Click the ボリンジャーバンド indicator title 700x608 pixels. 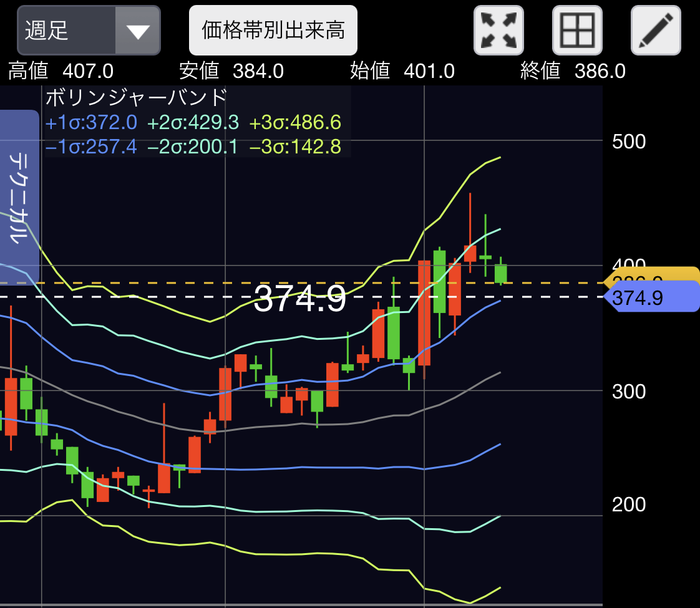pos(136,97)
